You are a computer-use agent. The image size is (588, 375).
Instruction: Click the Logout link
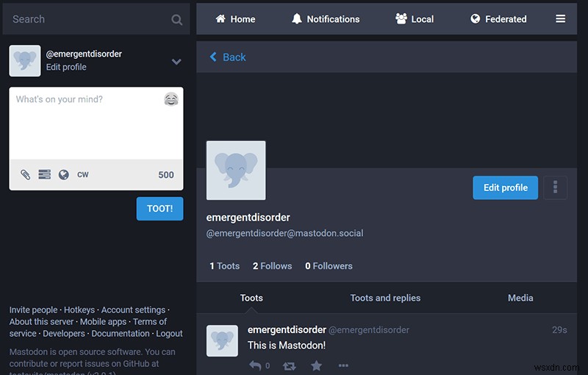pos(169,333)
